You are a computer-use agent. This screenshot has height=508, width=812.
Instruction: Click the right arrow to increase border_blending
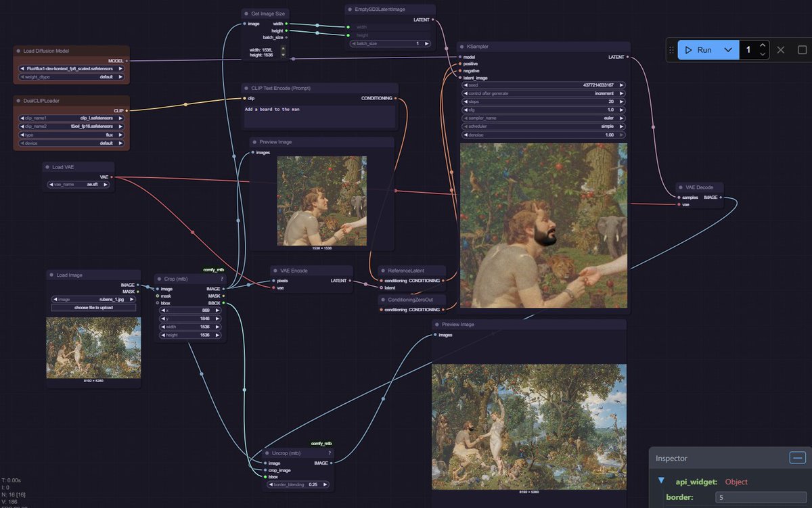tap(325, 484)
